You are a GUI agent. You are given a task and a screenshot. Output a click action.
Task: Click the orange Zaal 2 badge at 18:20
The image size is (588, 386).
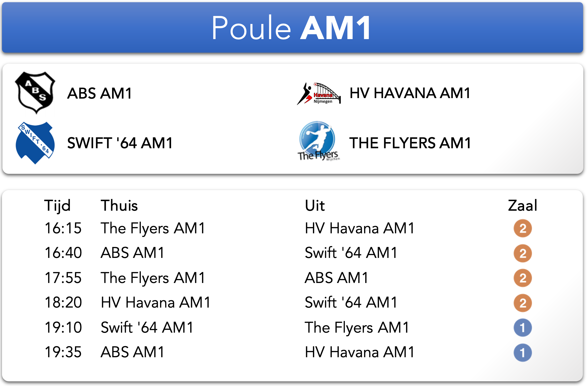click(523, 303)
